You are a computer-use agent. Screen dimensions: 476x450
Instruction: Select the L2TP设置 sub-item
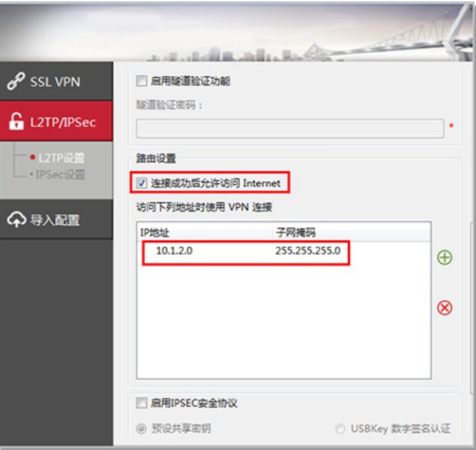point(61,158)
